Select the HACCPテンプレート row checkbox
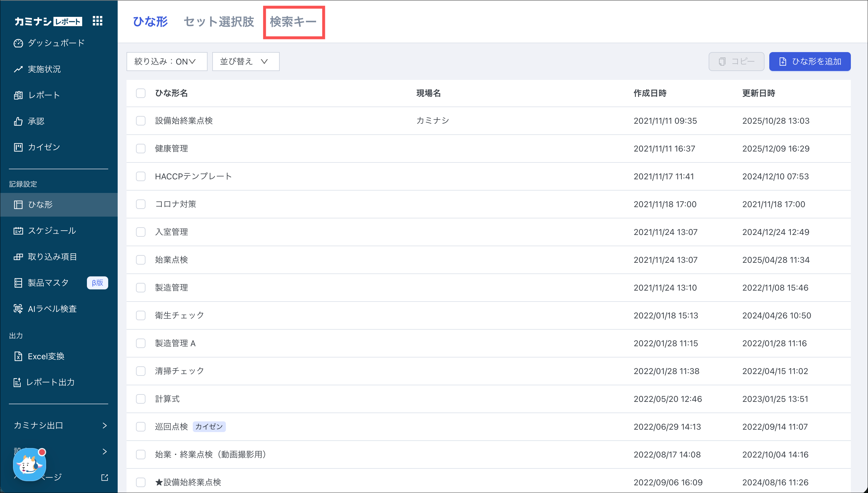The image size is (868, 493). pyautogui.click(x=141, y=176)
